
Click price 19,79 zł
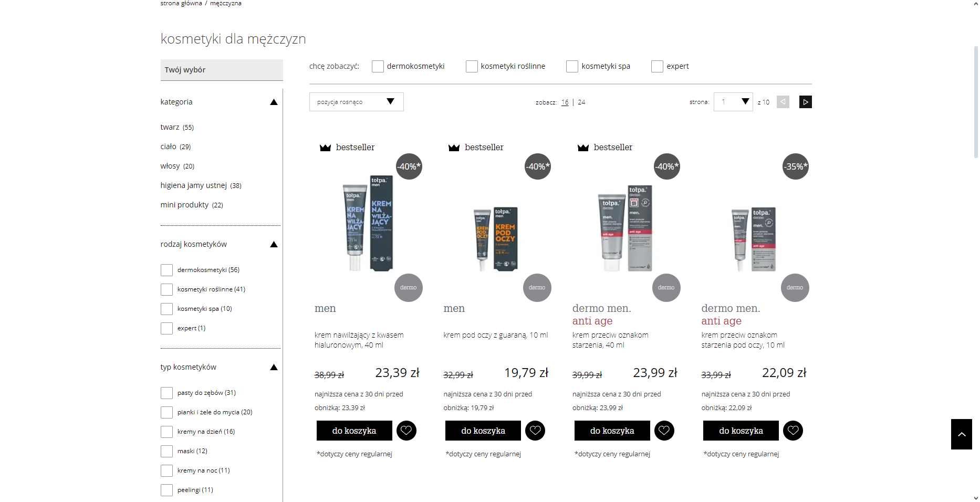point(526,373)
